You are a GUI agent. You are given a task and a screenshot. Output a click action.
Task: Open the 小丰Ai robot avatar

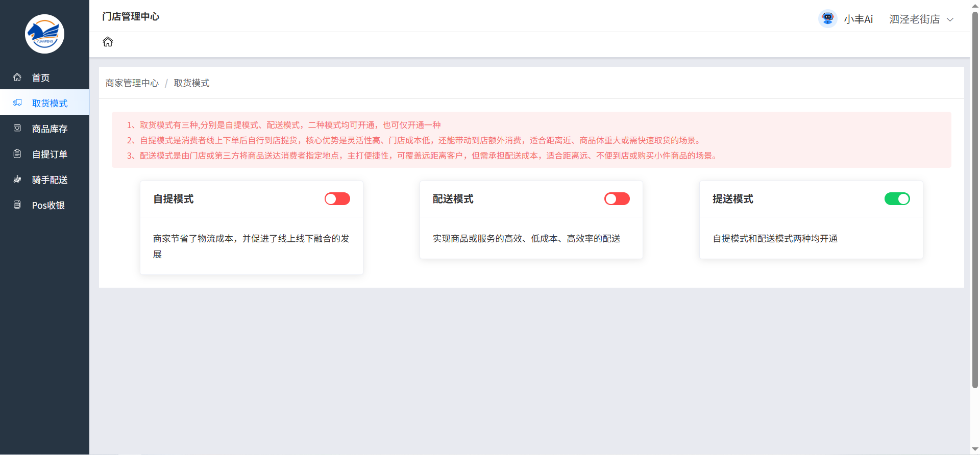(827, 19)
